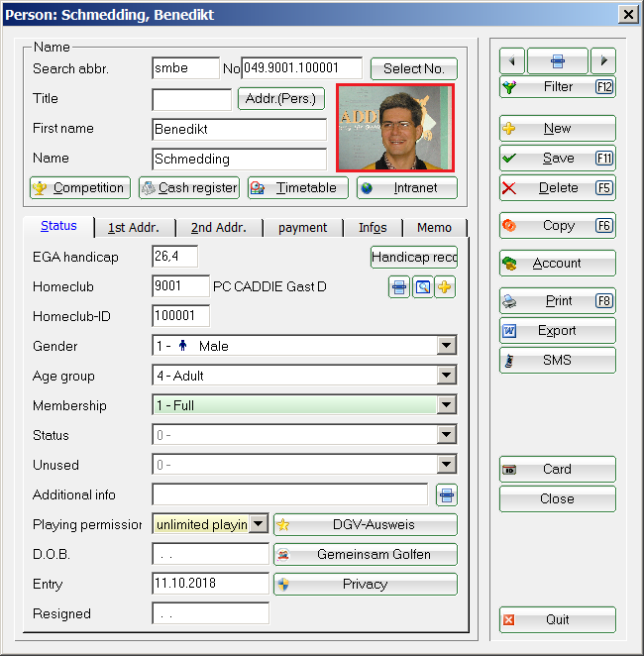Image resolution: width=644 pixels, height=656 pixels.
Task: Click the EGA handicap field
Action: pyautogui.click(x=174, y=257)
